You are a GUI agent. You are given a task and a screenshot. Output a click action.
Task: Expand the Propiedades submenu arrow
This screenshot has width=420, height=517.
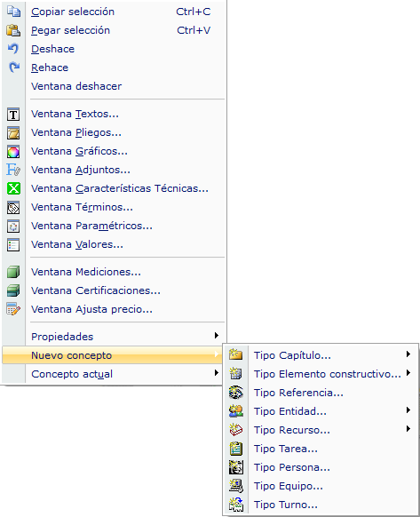tap(217, 336)
